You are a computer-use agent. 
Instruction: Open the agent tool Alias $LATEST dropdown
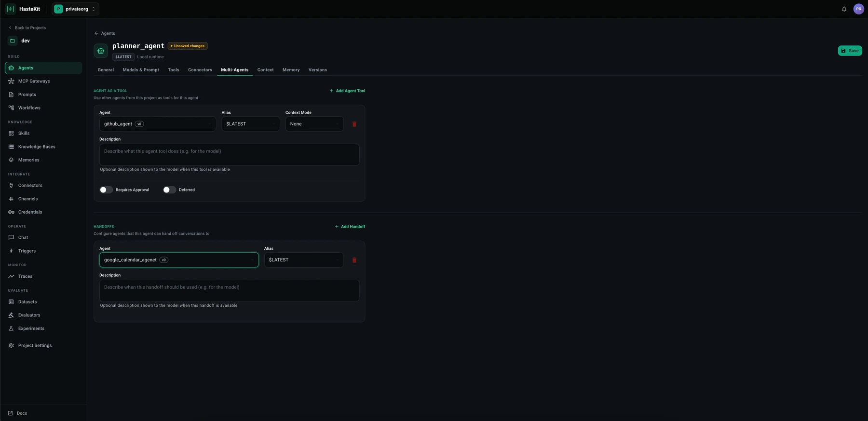click(251, 124)
